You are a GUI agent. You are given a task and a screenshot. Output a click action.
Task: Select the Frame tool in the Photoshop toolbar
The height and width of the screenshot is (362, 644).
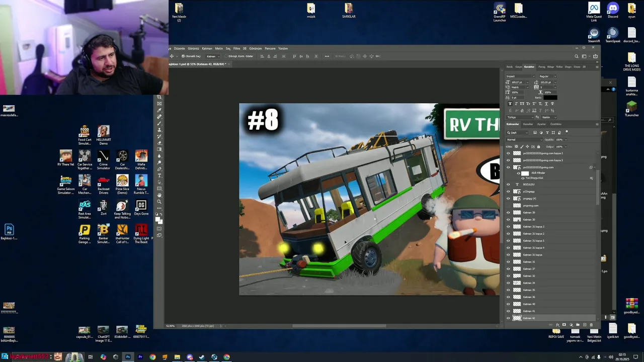[x=159, y=103]
